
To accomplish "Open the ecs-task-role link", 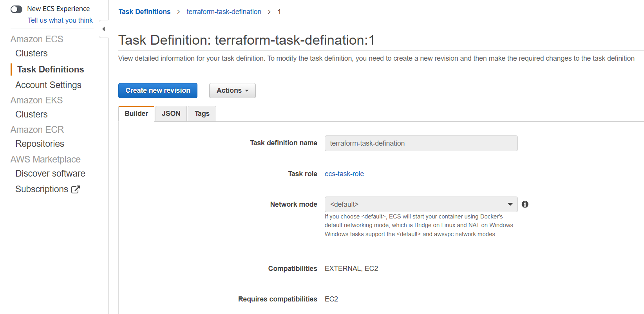I will coord(344,174).
